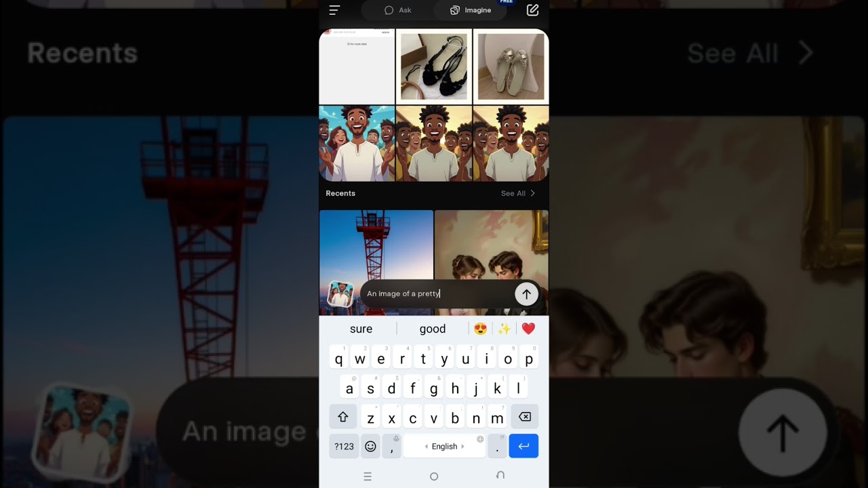Open the red tower recent image
Screen dimensions: 868x488
click(376, 262)
